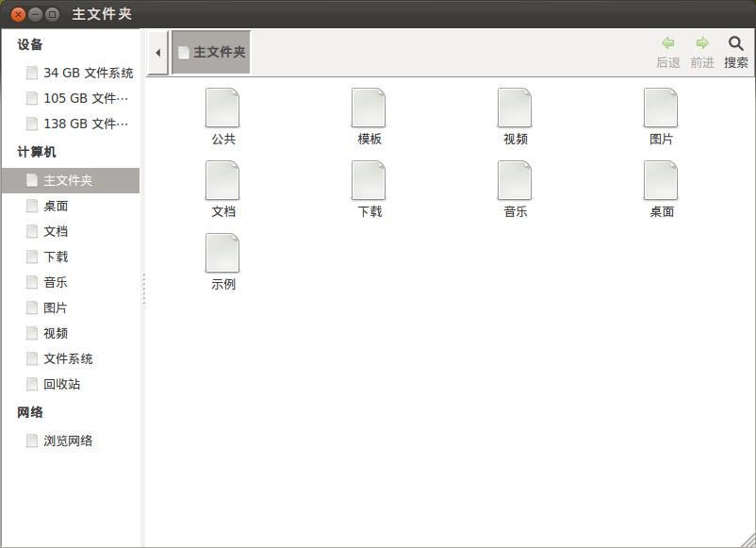Screen dimensions: 756x548
Task: Click the 网络 section header
Action: [x=30, y=412]
